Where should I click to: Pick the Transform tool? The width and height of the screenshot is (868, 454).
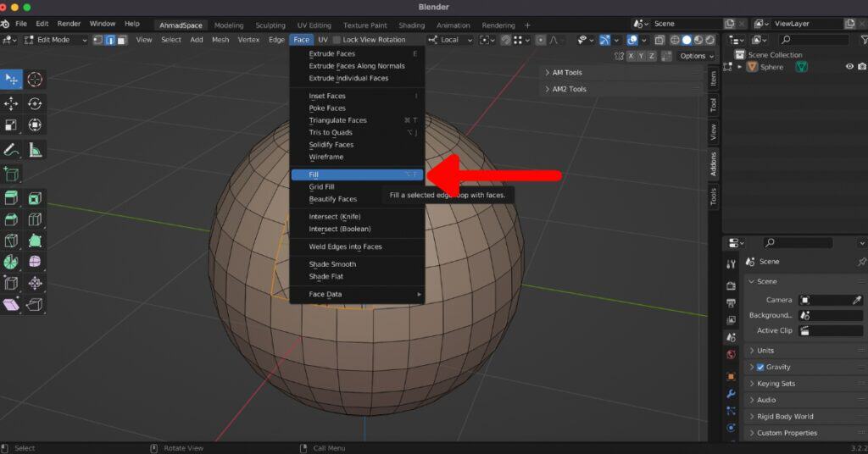35,125
